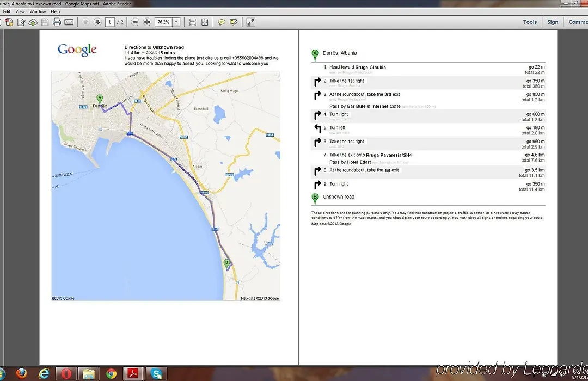Screen dimensions: 588x381
Task: Open File Explorer from the taskbar
Action: point(89,373)
